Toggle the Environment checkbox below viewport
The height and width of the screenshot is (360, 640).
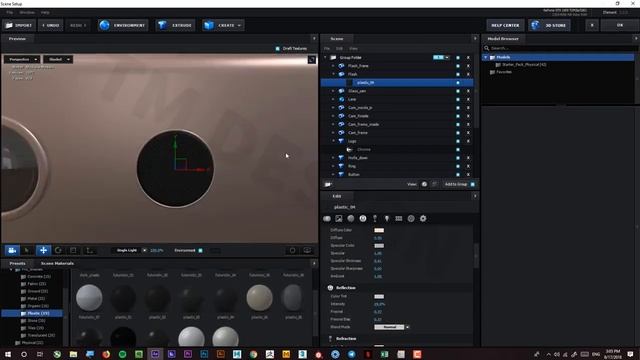tap(200, 250)
